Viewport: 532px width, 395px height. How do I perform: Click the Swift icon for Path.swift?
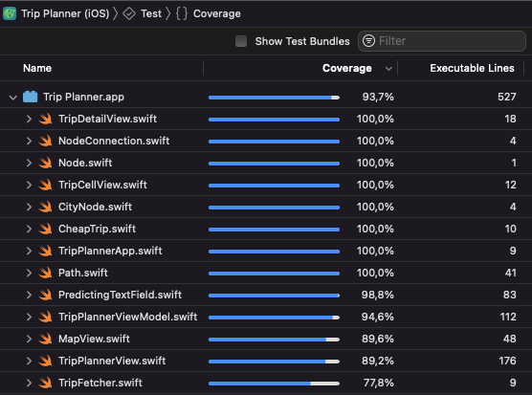click(45, 273)
